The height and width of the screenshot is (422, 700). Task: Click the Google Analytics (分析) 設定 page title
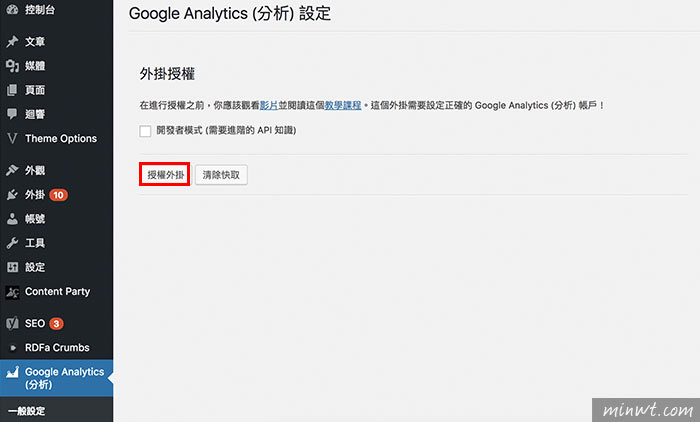coord(230,13)
